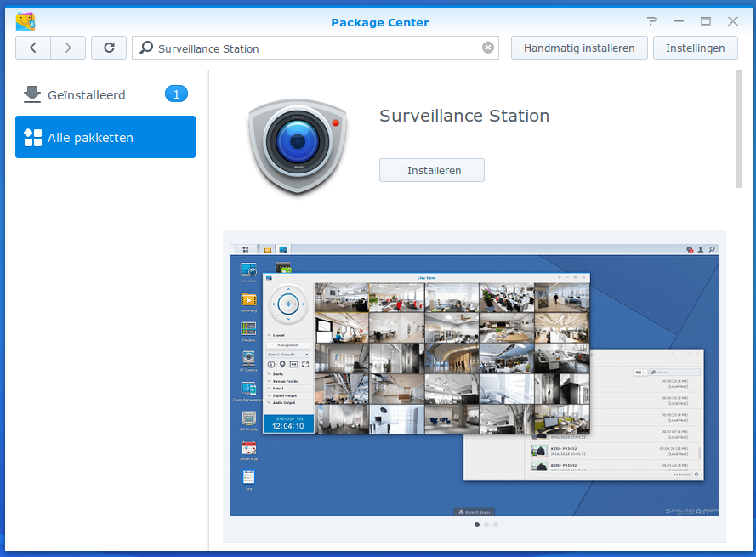756x557 pixels.
Task: Click the Alle pakketten grid icon
Action: pyautogui.click(x=33, y=138)
